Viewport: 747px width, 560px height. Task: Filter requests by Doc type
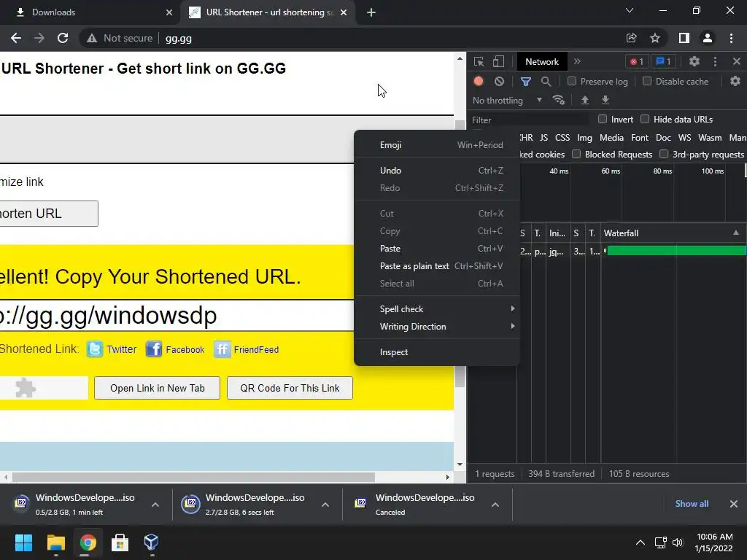663,138
